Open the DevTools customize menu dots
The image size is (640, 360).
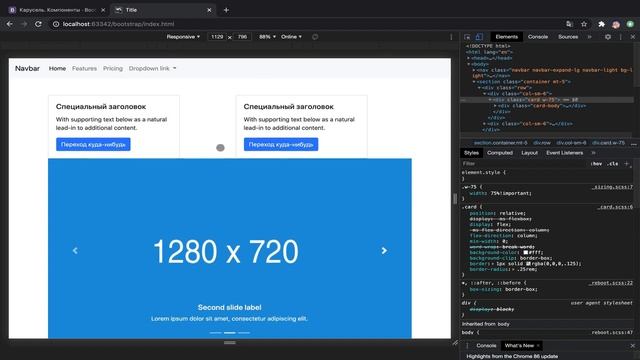(x=621, y=37)
